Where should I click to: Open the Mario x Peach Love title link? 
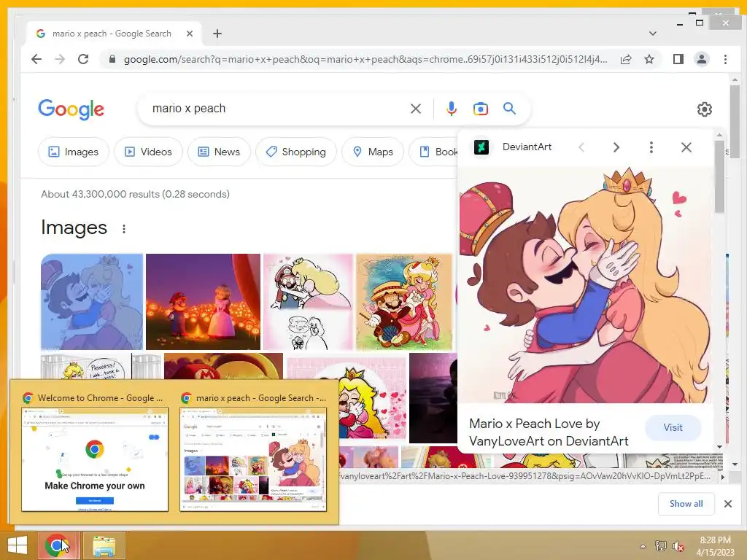[549, 432]
